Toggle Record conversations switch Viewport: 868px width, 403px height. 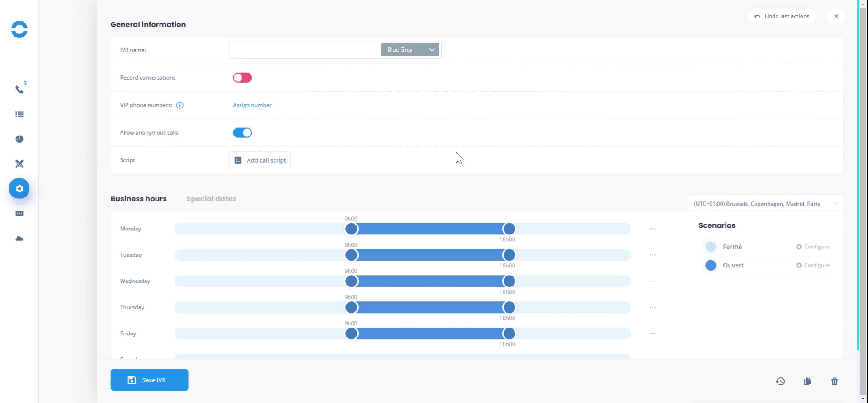(242, 78)
